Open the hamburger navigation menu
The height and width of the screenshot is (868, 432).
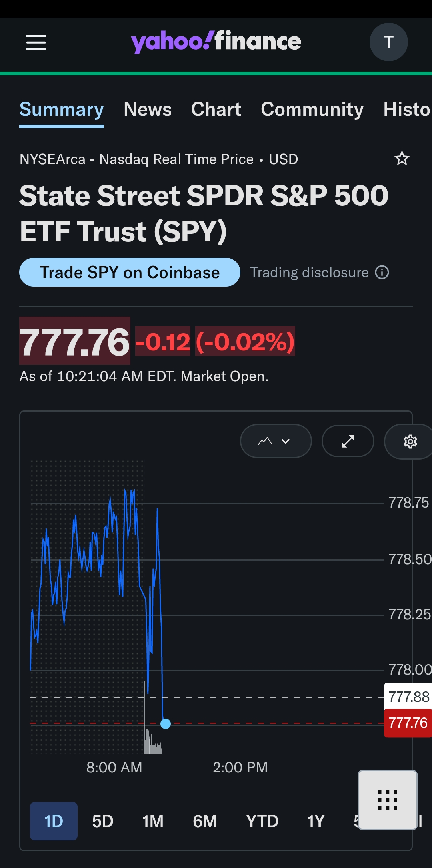(36, 42)
